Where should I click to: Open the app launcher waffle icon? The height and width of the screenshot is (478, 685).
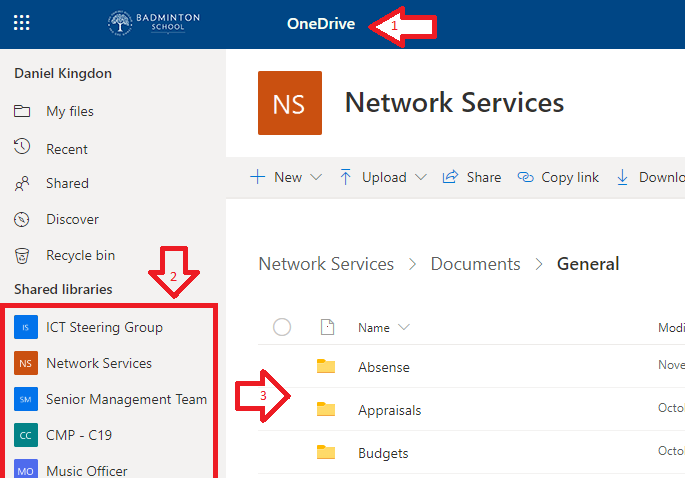21,22
